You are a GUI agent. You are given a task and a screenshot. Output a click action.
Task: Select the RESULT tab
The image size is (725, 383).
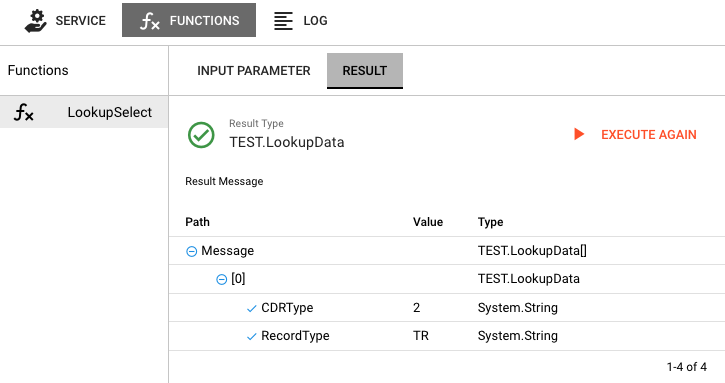365,71
